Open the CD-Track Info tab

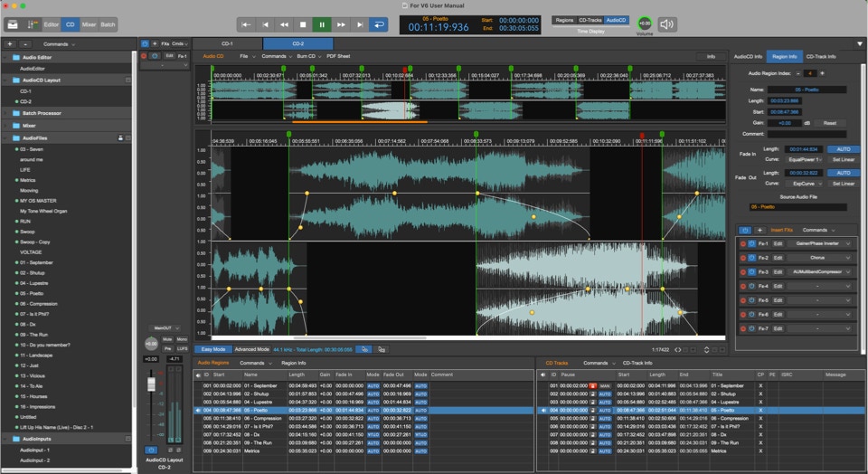click(x=821, y=56)
